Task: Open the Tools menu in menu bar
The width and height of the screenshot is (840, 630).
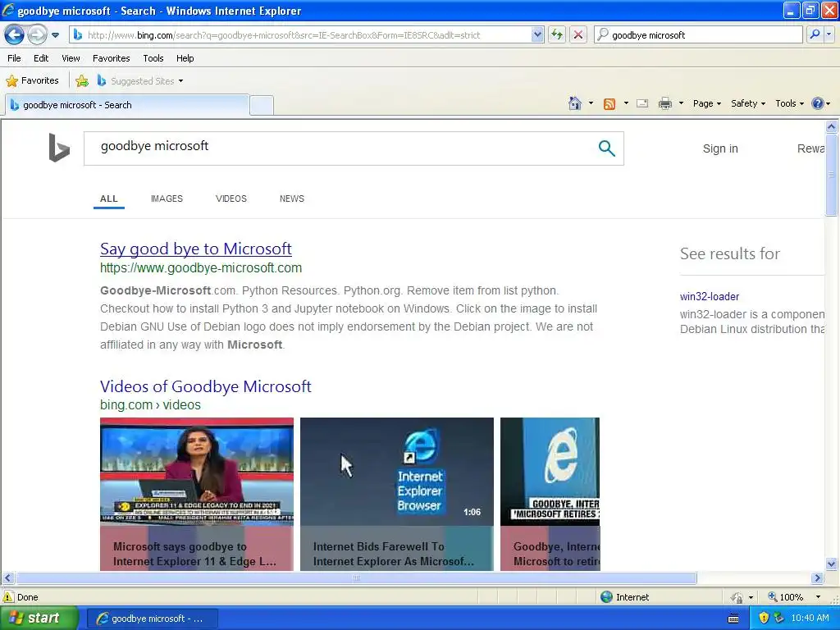Action: click(x=153, y=58)
